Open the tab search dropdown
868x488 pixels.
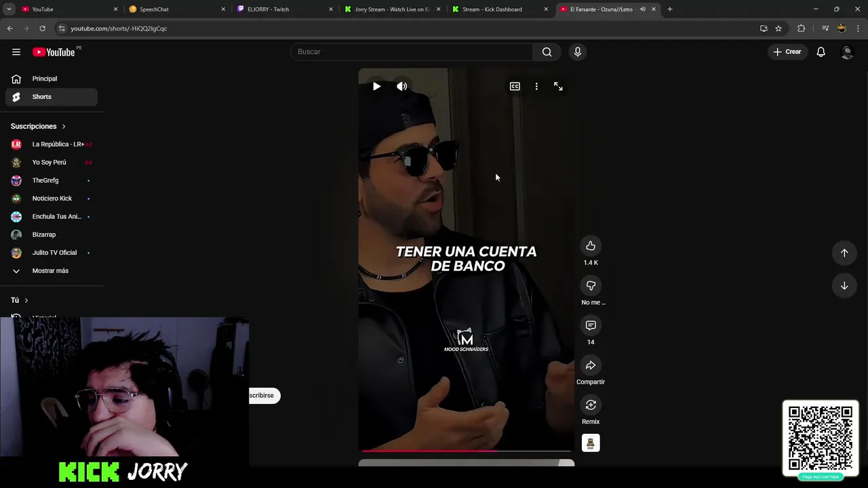coord(9,9)
